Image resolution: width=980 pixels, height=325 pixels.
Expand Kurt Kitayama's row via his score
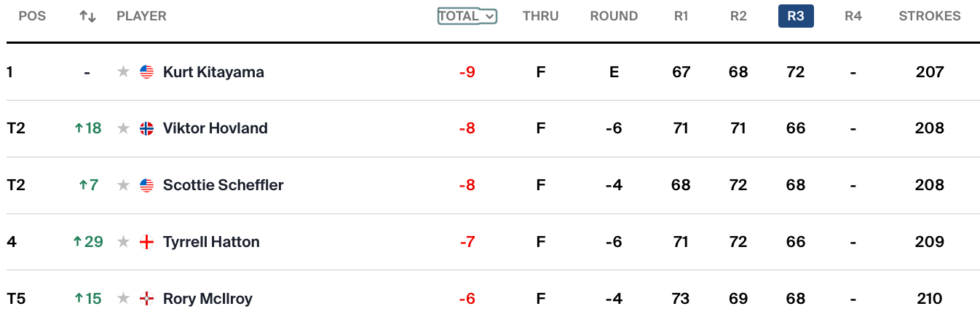pos(467,72)
